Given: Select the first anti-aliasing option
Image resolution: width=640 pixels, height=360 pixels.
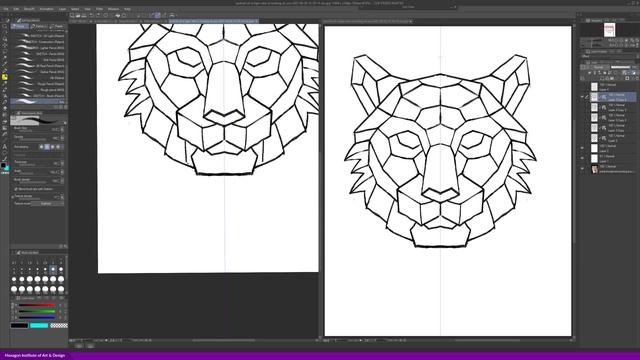Looking at the screenshot, I should tap(42, 147).
